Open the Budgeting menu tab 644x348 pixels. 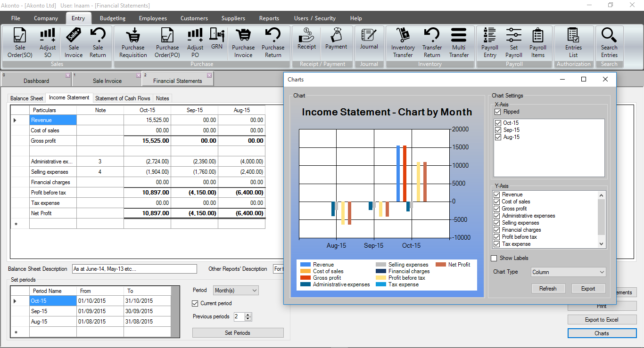coord(112,18)
